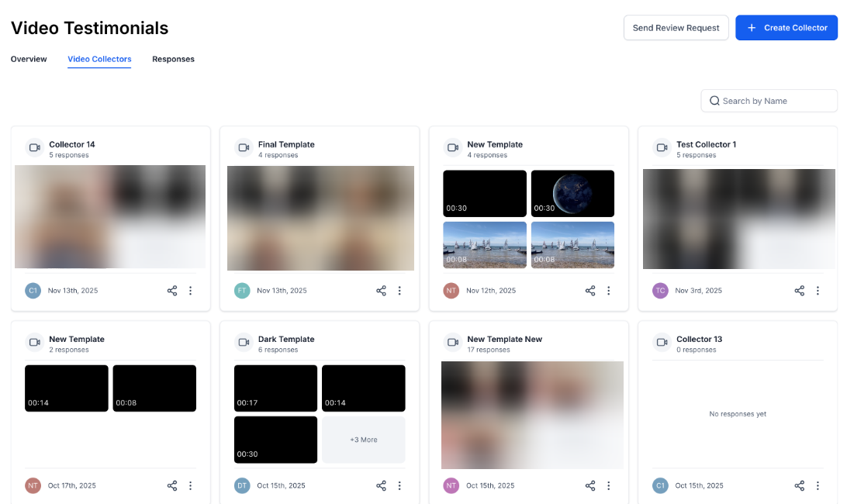Click video camera icon beside Collector 14
The image size is (847, 504).
click(34, 147)
